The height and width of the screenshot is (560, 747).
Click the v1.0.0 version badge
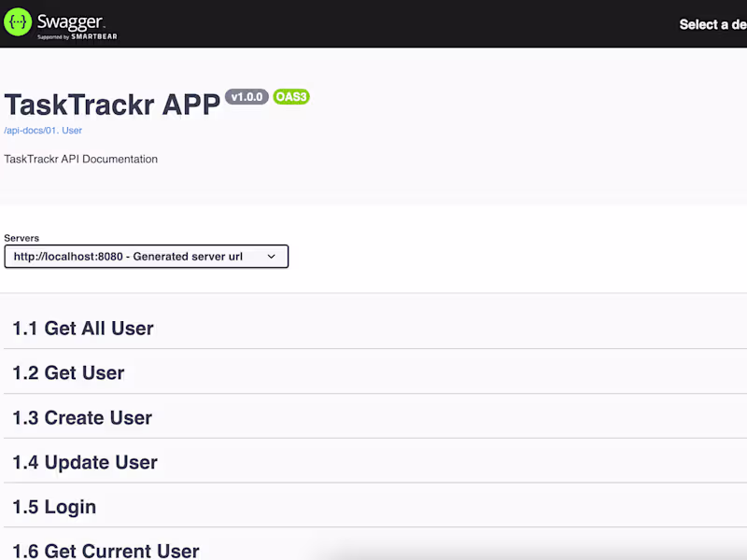coord(247,97)
